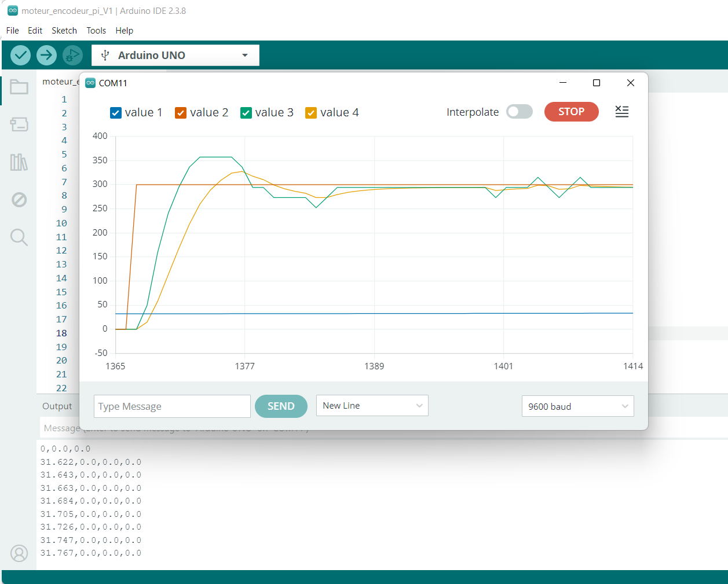Open the 9600 baud rate dropdown
The image size is (728, 584).
[x=578, y=406]
